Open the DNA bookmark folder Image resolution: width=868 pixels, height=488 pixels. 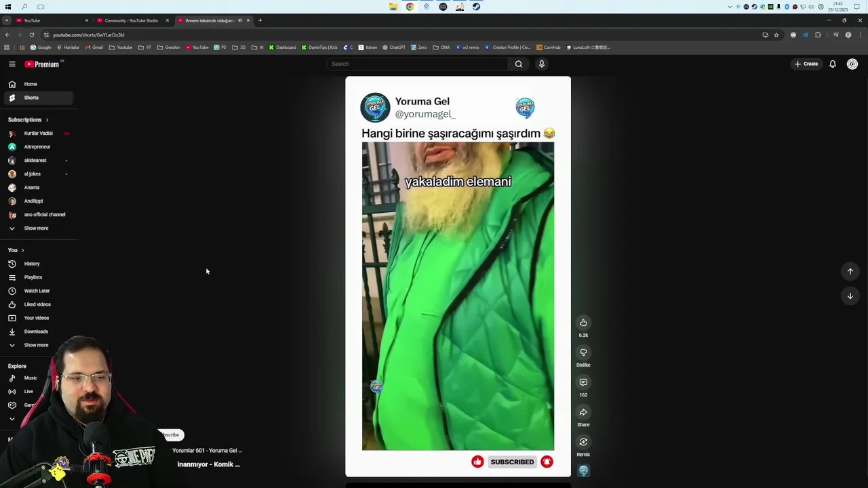point(441,47)
